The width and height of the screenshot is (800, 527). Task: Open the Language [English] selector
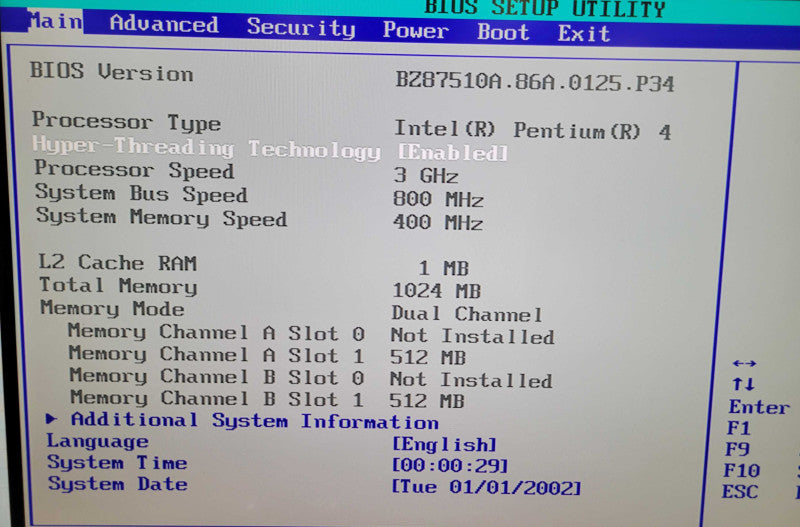coord(444,444)
